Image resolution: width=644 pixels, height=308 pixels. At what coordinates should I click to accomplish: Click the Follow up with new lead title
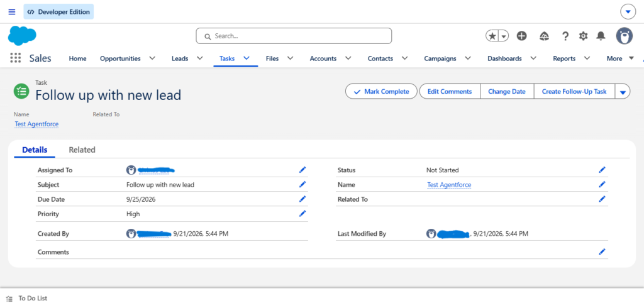[x=108, y=95]
